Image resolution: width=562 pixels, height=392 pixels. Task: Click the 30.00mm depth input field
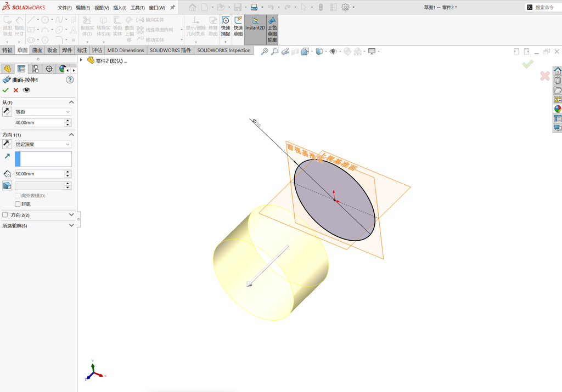tap(40, 174)
